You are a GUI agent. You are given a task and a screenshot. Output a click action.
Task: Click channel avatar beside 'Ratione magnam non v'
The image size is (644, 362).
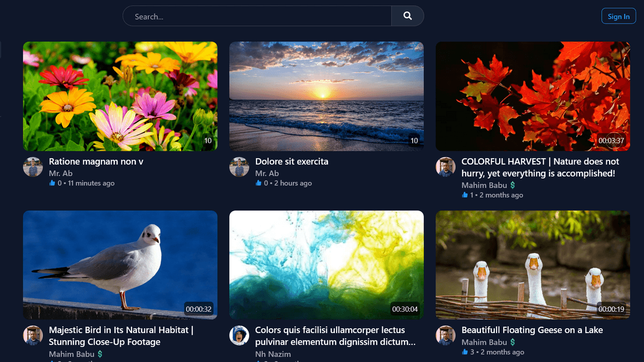pyautogui.click(x=33, y=167)
